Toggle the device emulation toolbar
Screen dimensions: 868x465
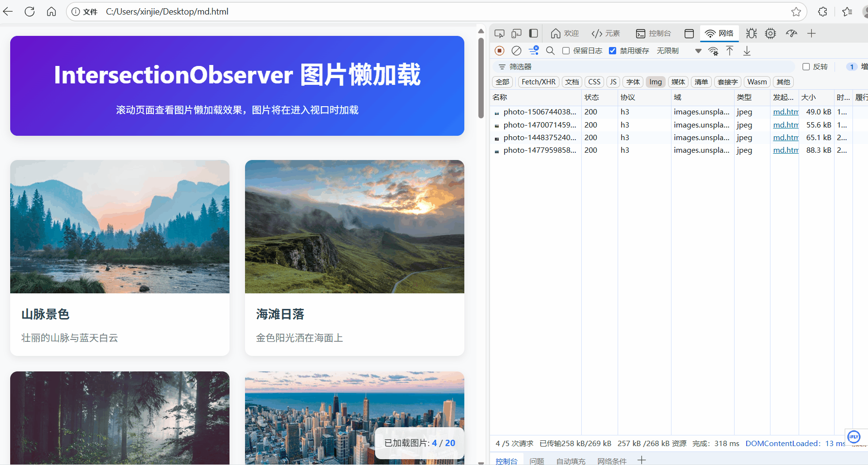[516, 33]
